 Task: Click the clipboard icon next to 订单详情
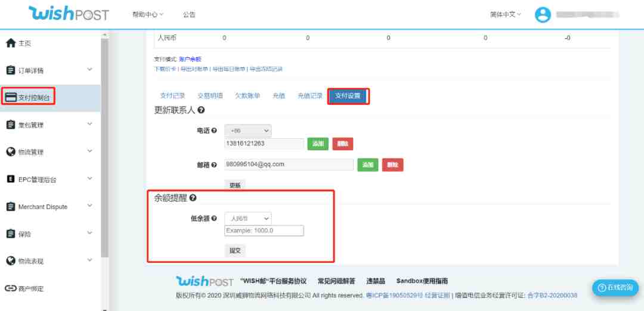pos(11,70)
